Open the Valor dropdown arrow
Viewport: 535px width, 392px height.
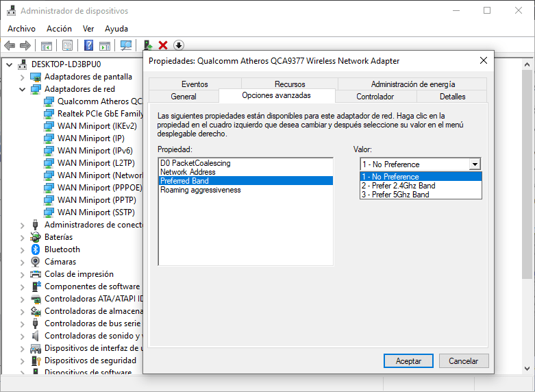click(x=474, y=164)
